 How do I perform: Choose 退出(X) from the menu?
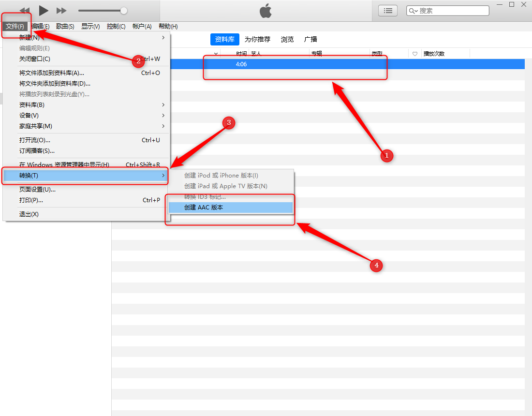pyautogui.click(x=86, y=214)
